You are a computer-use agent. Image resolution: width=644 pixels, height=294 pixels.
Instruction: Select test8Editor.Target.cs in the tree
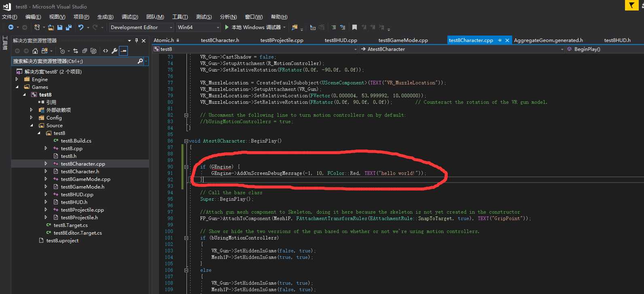pyautogui.click(x=78, y=233)
